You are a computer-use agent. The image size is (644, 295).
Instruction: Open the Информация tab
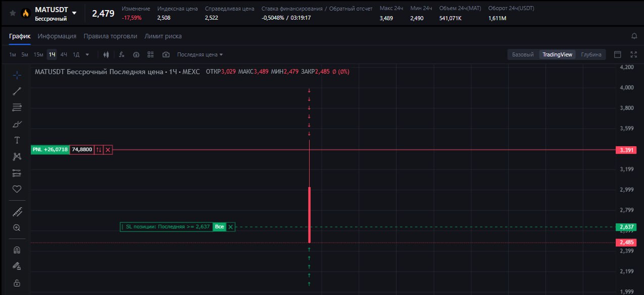[x=57, y=36]
